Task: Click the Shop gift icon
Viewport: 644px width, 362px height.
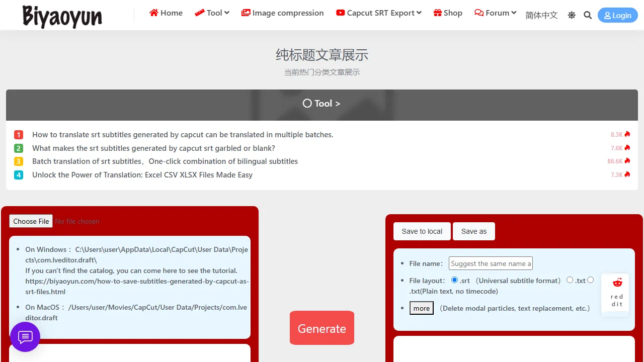Action: pos(437,13)
